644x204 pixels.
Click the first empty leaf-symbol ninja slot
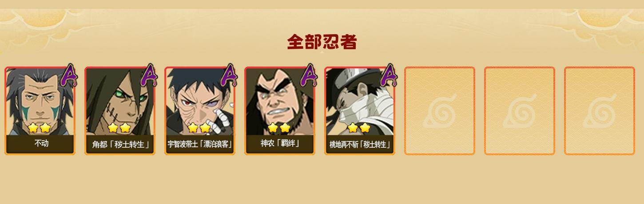(440, 111)
